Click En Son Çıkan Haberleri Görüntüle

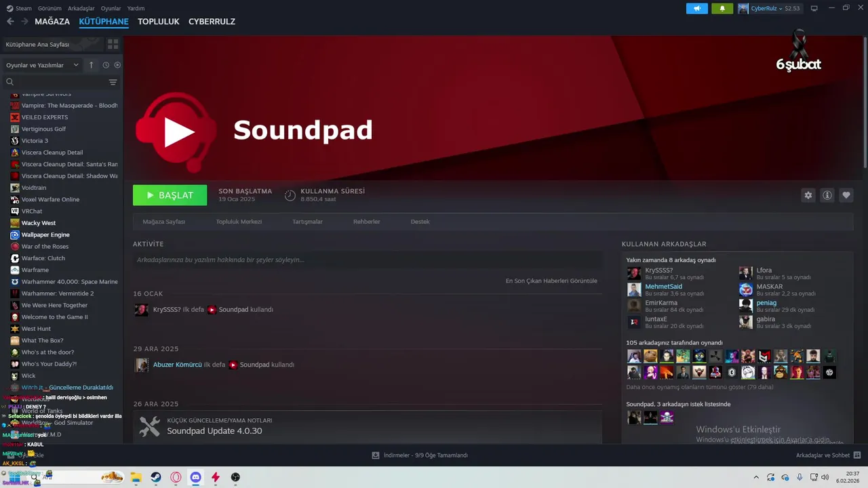pos(551,281)
